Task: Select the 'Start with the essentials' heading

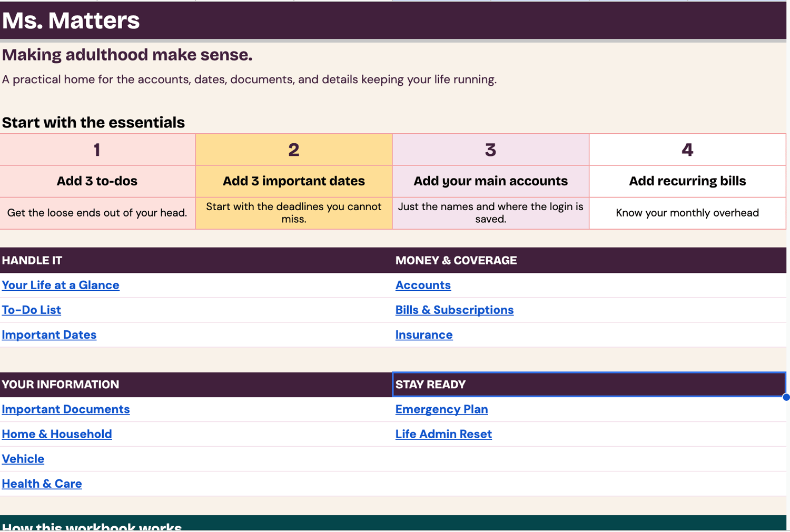Action: pyautogui.click(x=93, y=122)
